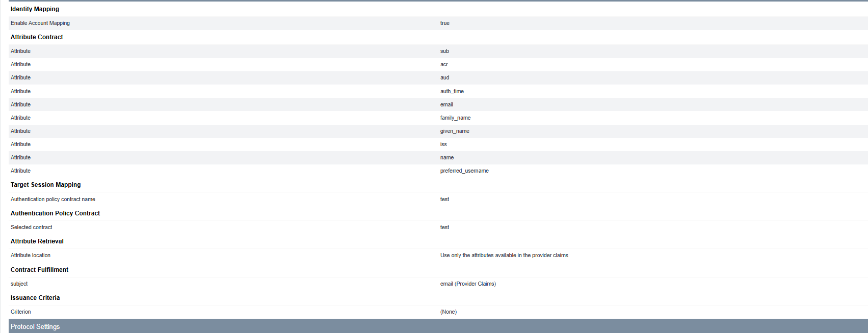The width and height of the screenshot is (868, 333).
Task: Open the Target Session Mapping heading
Action: click(x=46, y=185)
